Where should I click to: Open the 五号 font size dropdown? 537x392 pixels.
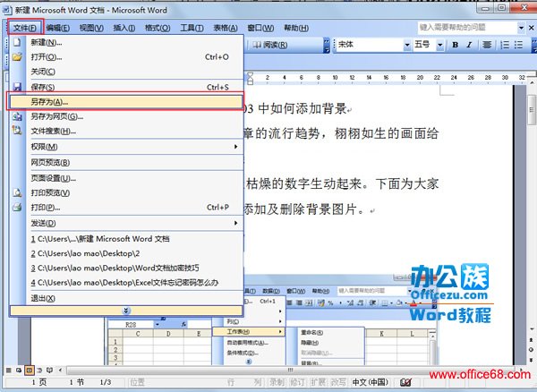(x=440, y=45)
